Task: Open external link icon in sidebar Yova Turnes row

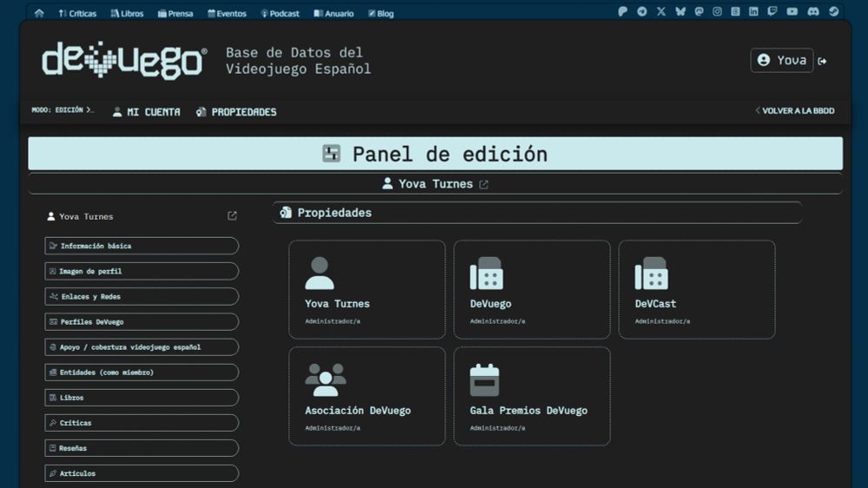Action: click(x=232, y=216)
